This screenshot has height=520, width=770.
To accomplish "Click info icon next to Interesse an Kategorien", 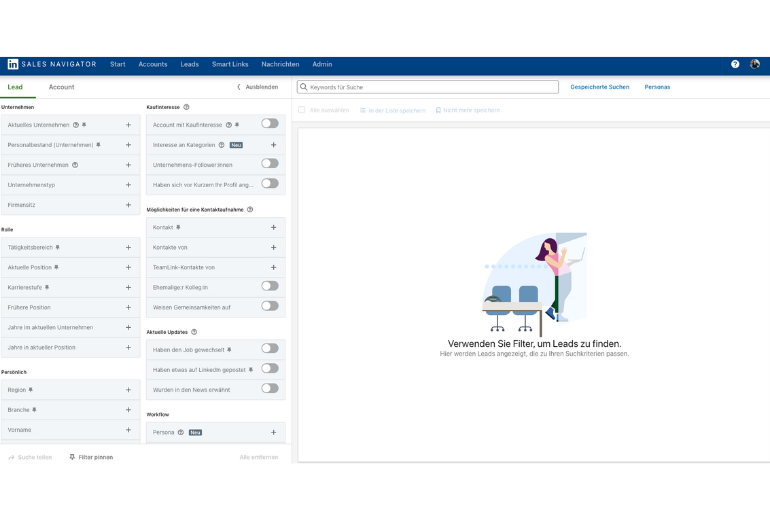I will (x=221, y=145).
